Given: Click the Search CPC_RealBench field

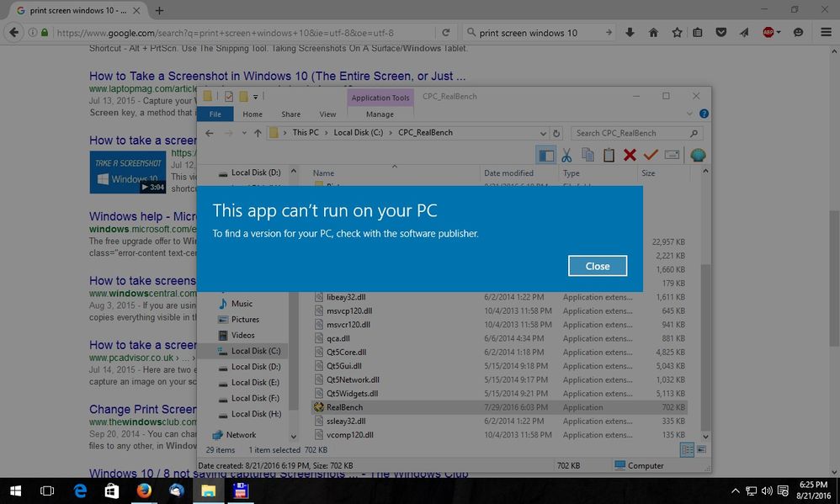Looking at the screenshot, I should click(x=636, y=134).
